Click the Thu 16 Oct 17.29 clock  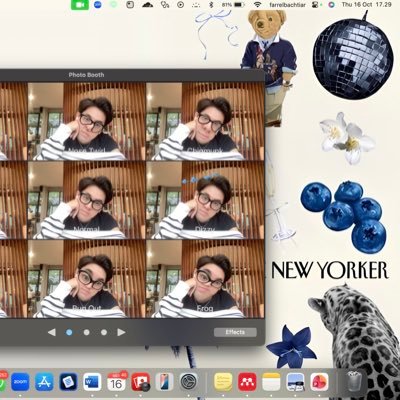point(366,5)
